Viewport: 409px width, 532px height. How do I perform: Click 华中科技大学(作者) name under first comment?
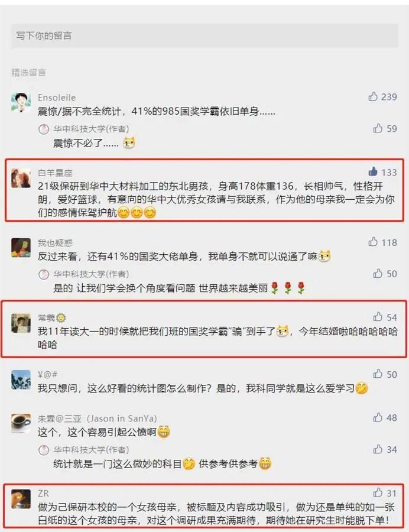coord(91,129)
